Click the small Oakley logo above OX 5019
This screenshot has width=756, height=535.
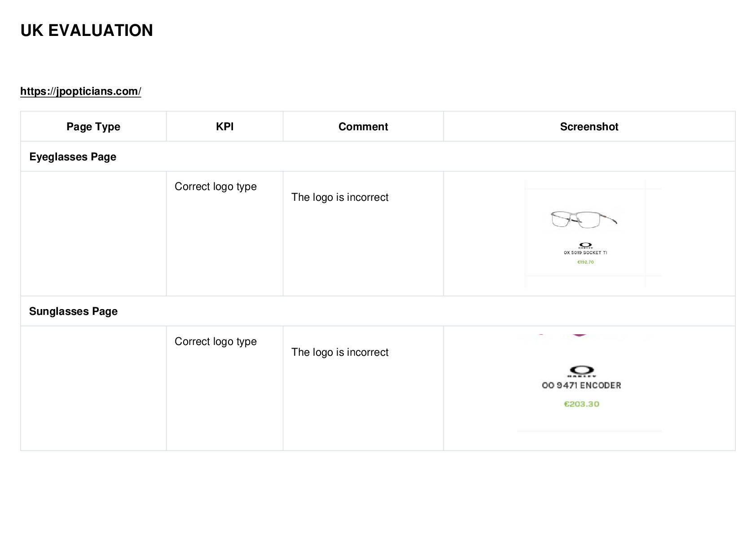coord(585,246)
